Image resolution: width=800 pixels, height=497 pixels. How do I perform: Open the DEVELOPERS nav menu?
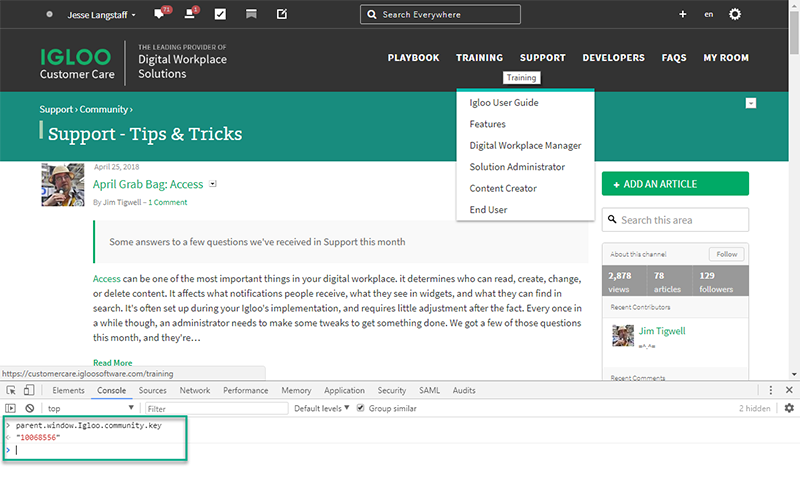[x=613, y=58]
